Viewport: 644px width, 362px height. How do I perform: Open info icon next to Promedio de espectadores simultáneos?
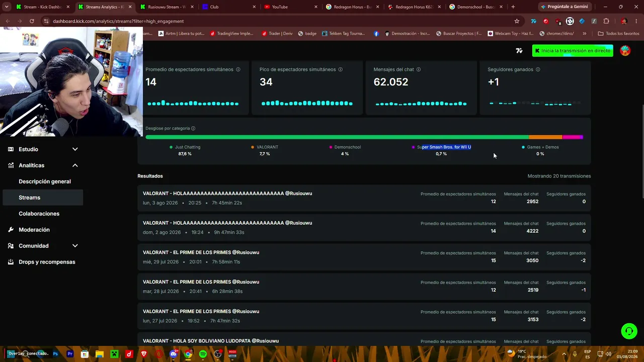pyautogui.click(x=238, y=69)
